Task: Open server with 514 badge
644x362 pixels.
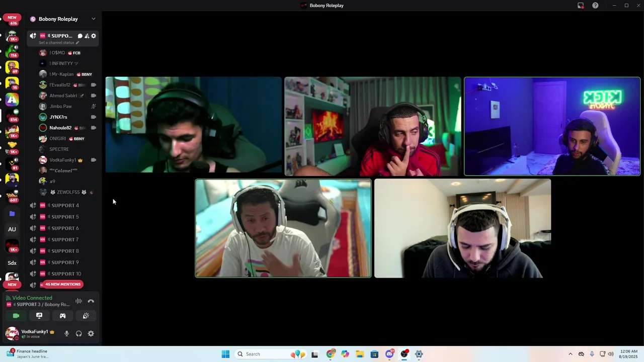Action: [12, 116]
